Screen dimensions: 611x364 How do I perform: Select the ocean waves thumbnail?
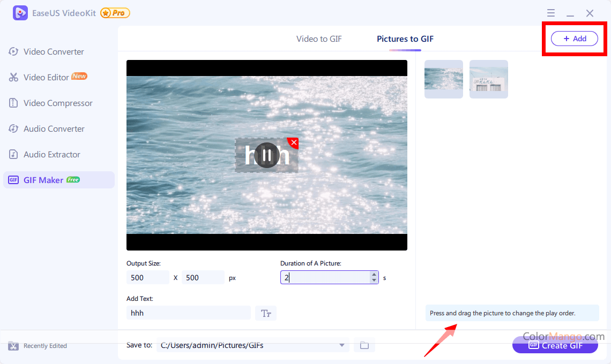pyautogui.click(x=444, y=79)
